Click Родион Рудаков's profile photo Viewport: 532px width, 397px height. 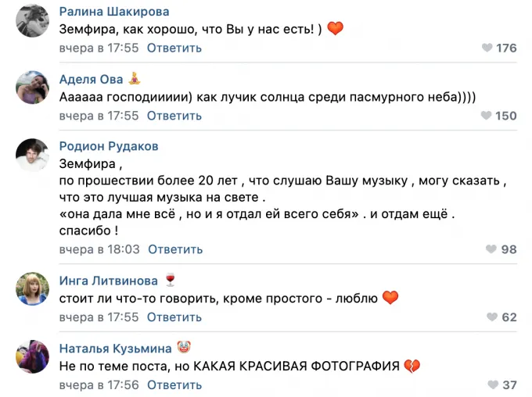(33, 155)
